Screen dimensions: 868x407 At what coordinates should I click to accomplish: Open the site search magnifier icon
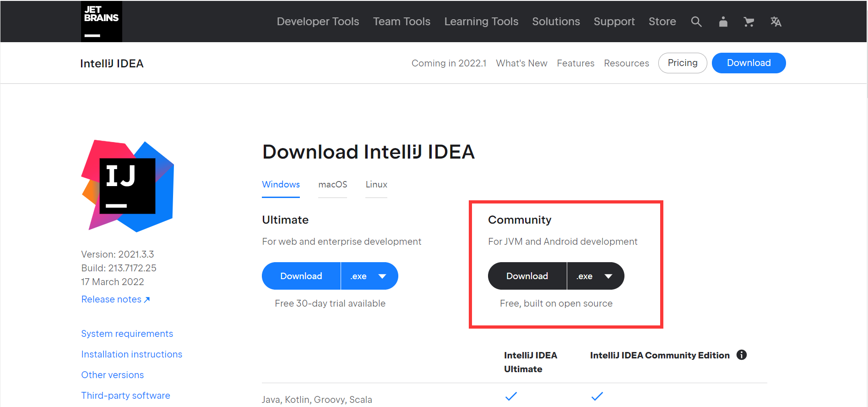696,22
